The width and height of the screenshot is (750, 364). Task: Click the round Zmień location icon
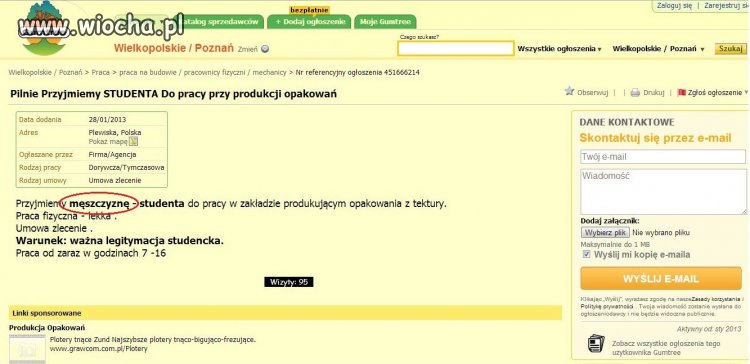pos(265,49)
